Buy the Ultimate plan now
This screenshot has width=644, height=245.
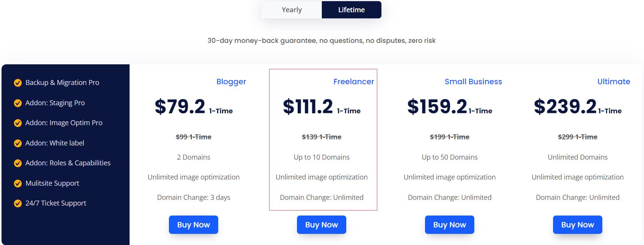577,225
